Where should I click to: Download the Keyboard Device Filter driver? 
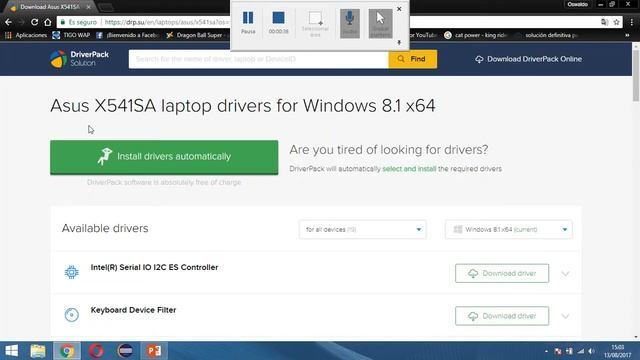pos(502,316)
